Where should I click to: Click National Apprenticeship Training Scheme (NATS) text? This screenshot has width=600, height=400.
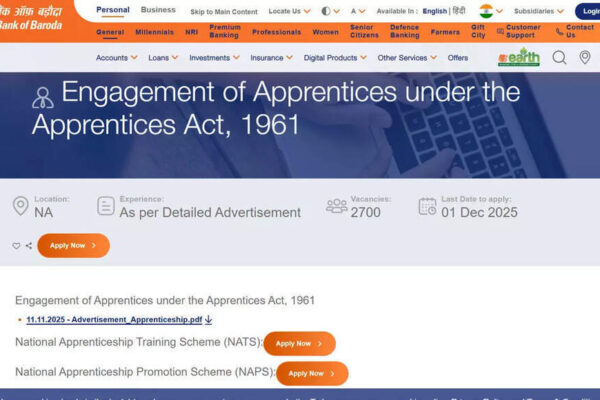pyautogui.click(x=139, y=342)
